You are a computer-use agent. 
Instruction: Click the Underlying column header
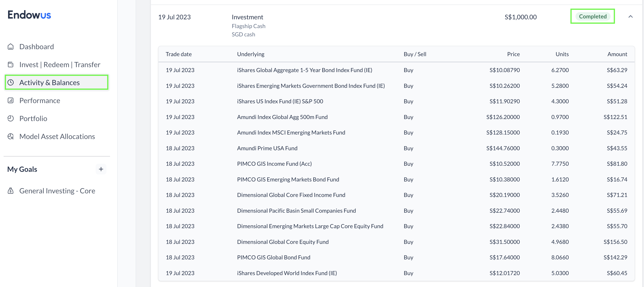251,54
